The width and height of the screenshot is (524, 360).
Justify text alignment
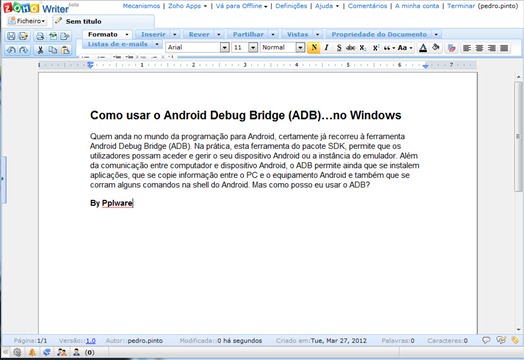coord(504,48)
